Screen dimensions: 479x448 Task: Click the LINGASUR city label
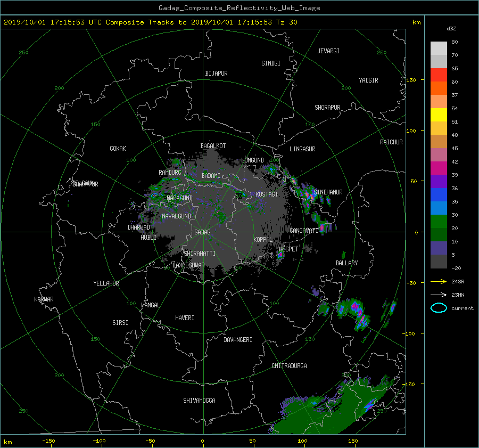(302, 149)
